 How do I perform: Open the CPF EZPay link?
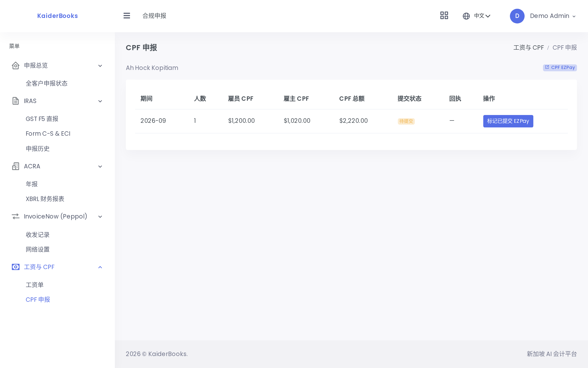coord(560,67)
